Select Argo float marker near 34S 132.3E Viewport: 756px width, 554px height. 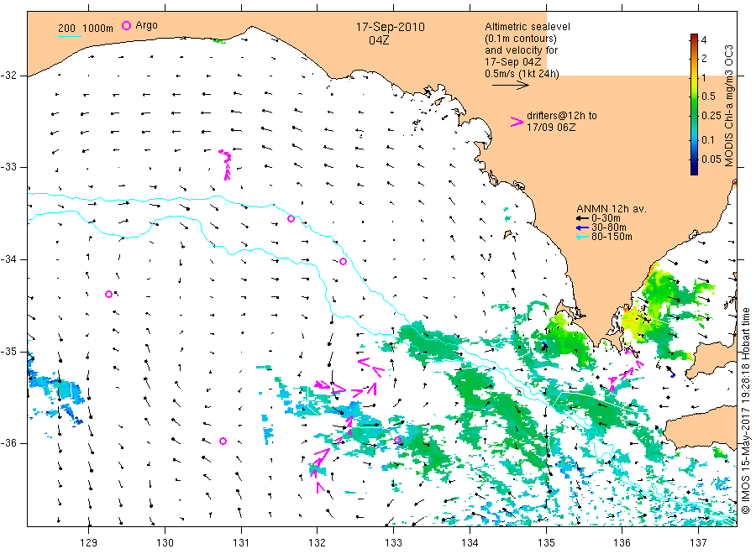[x=343, y=262]
